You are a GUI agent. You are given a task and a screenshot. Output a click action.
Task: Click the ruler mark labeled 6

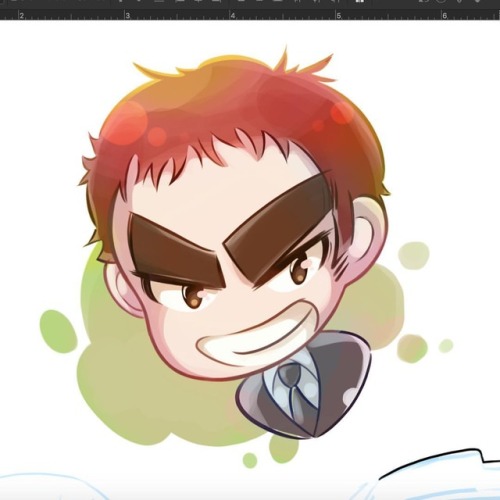coord(445,16)
